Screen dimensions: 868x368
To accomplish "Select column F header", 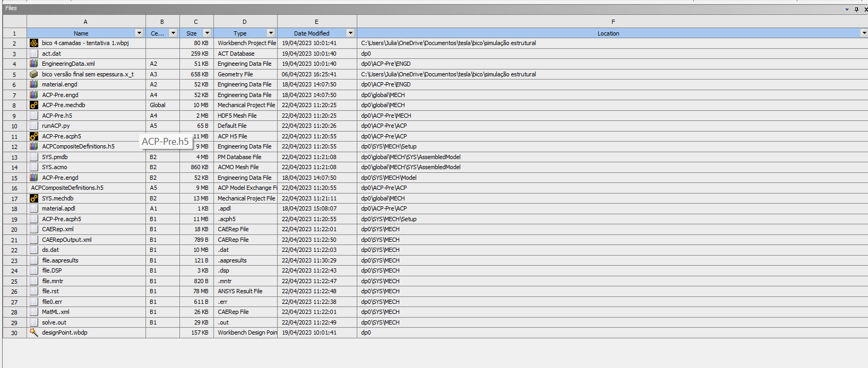I will 613,22.
